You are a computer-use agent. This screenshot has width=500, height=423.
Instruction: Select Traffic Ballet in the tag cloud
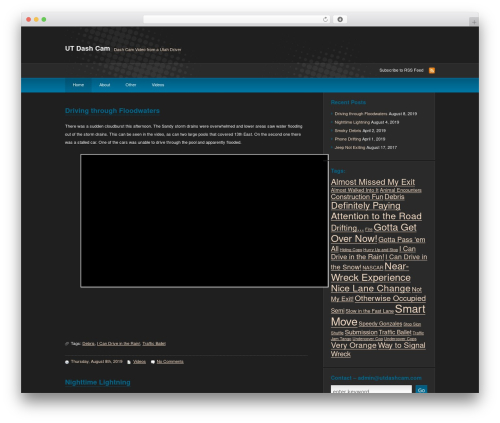pyautogui.click(x=395, y=333)
